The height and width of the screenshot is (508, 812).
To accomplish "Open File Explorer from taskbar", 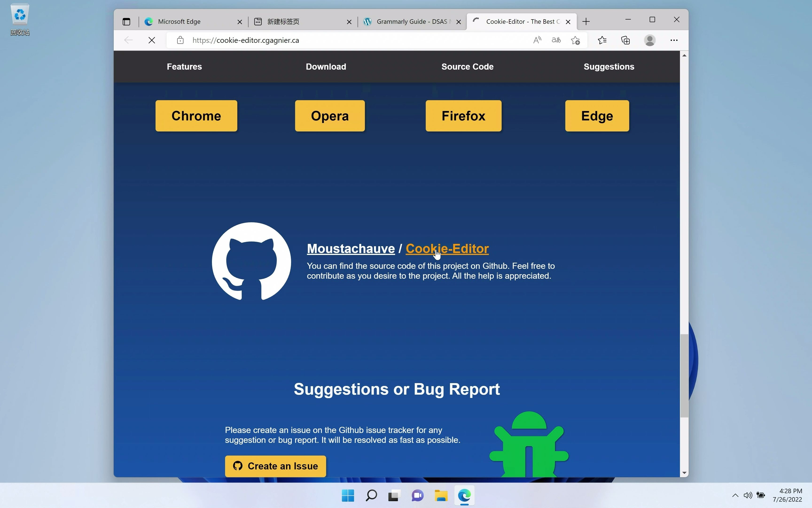I will click(441, 495).
